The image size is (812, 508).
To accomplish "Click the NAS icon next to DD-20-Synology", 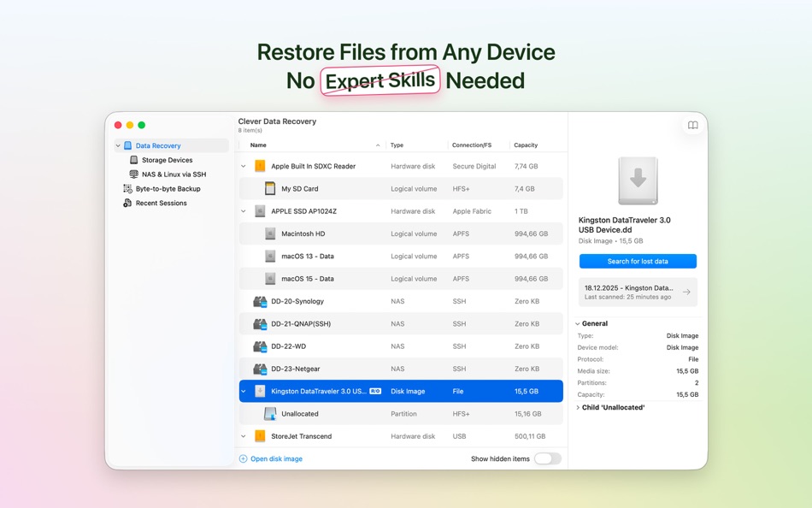I will tap(262, 301).
